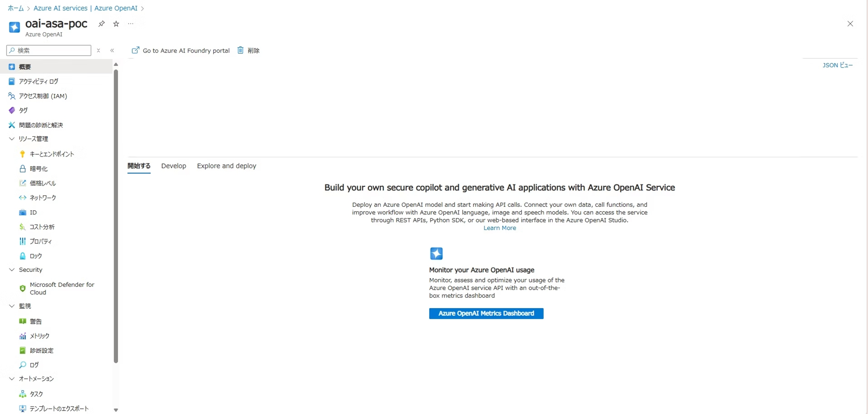Screen dimensions: 868x414
Task: Select the ネットワーク label in sidebar
Action: [43, 198]
